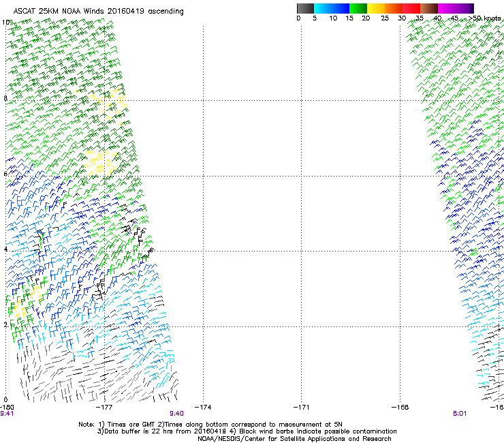Click the '>50 knots' legend label
Screen dimensions: 504x443
484,18
